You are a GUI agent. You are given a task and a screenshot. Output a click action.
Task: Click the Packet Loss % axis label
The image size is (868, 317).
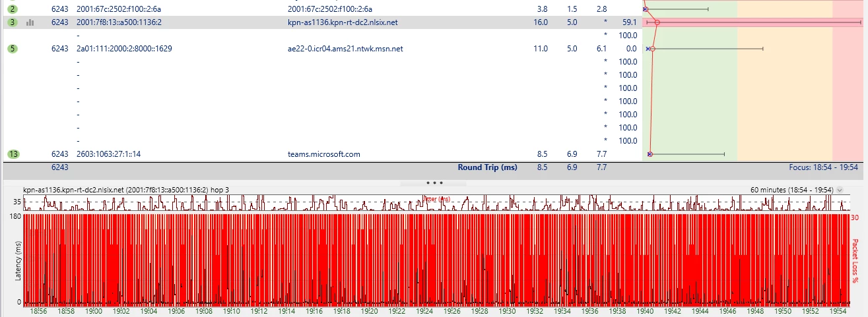tap(855, 261)
